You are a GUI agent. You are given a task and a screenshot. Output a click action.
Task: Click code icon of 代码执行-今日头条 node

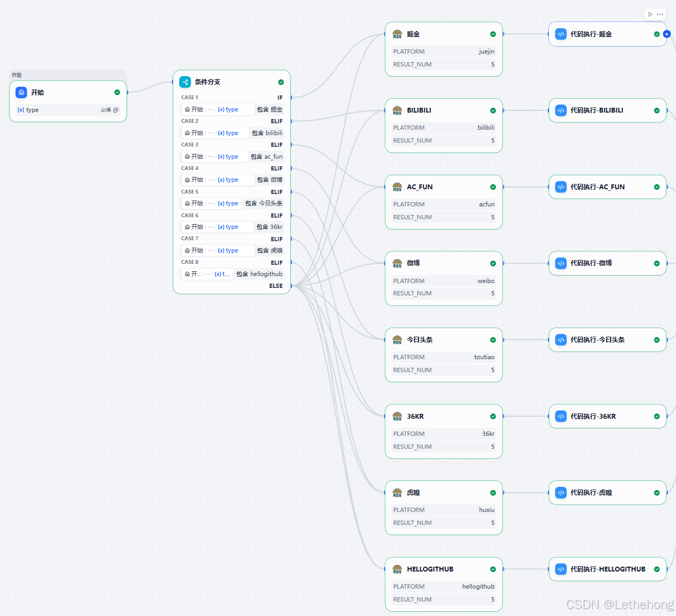[x=561, y=340]
